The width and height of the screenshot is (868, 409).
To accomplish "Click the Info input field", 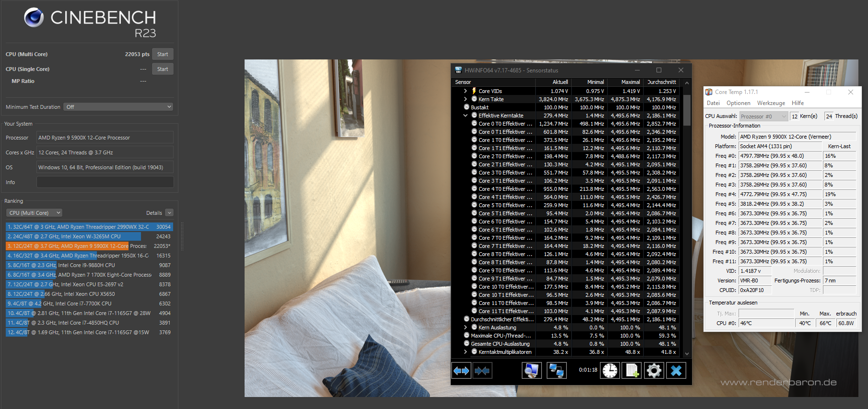I will 105,182.
